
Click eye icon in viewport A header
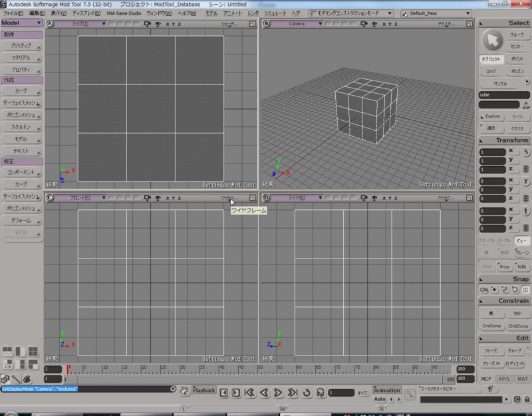(x=158, y=24)
